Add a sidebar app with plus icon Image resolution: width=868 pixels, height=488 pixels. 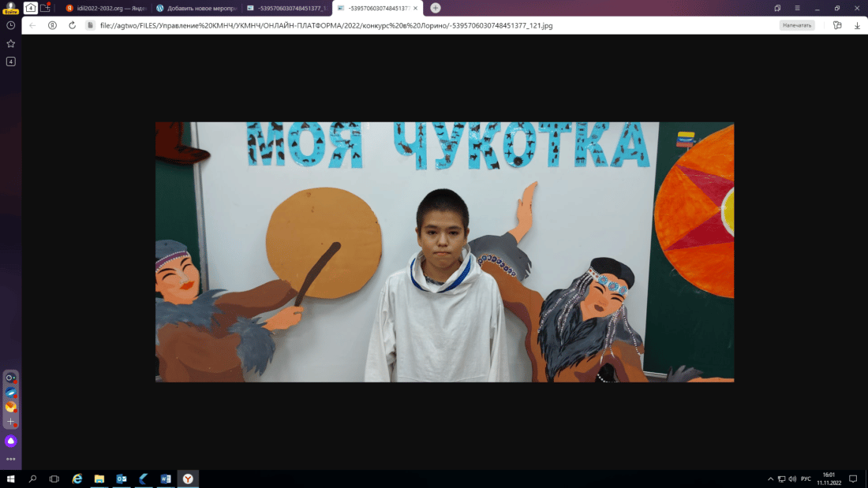10,423
